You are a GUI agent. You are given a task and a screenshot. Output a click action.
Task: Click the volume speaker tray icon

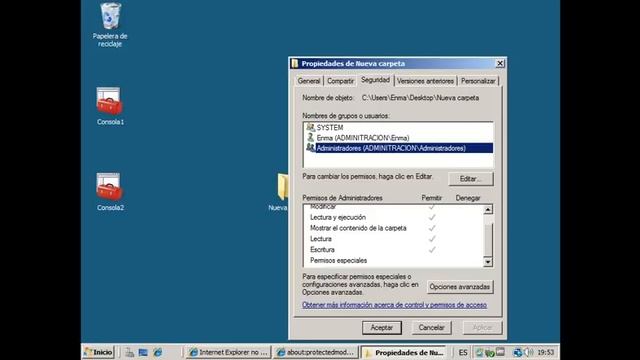[x=529, y=352]
